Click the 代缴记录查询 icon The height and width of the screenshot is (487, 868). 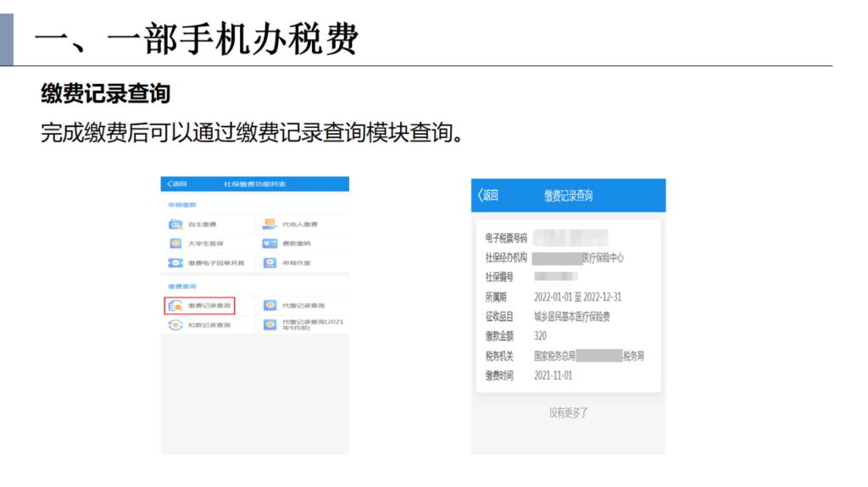(x=270, y=305)
